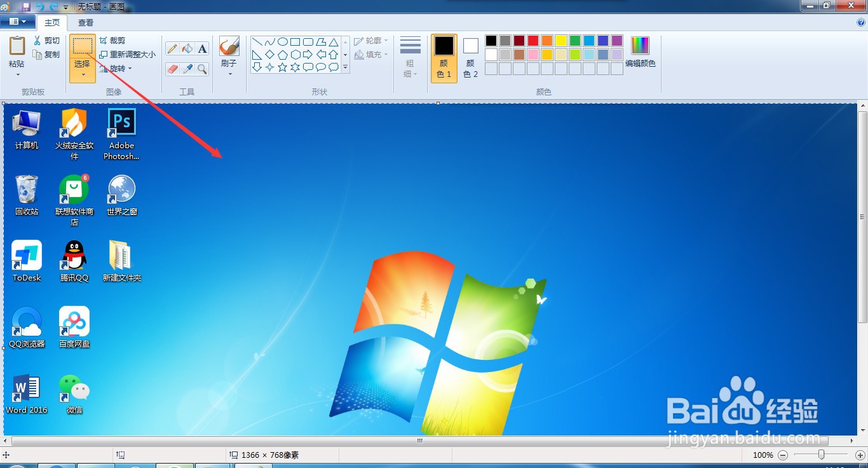
Task: Open Paint Help question mark icon
Action: coord(861,22)
